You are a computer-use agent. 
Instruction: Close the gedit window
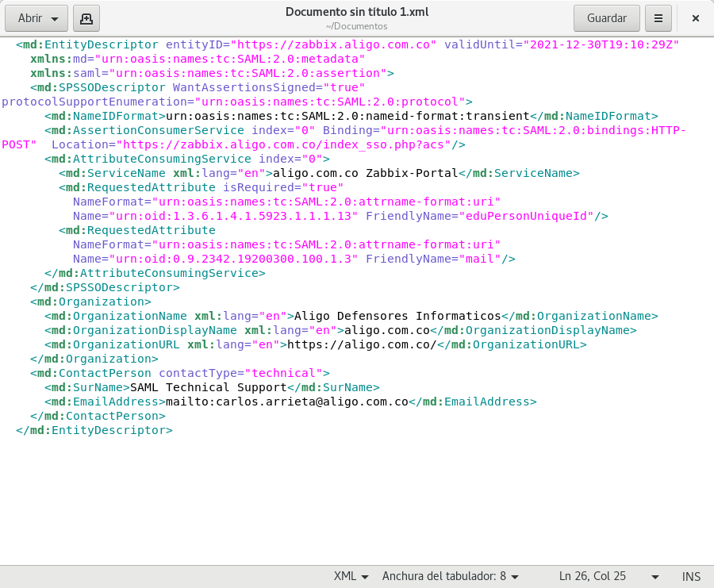point(695,18)
